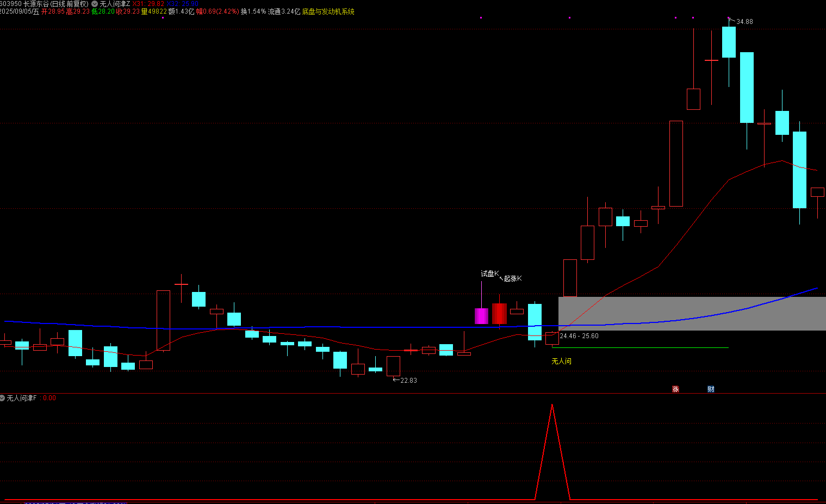Click the X32: 25.90 indicator value
Viewport: 826px width, 504px height.
click(183, 4)
